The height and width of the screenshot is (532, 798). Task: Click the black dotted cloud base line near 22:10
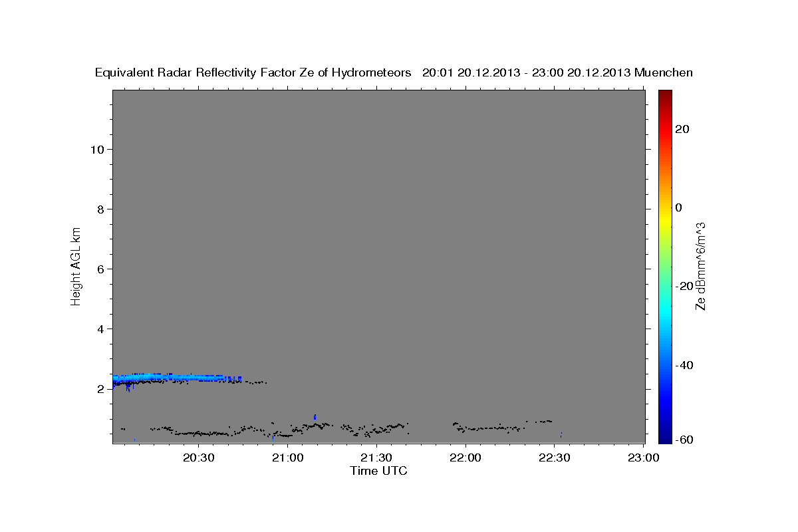489,428
